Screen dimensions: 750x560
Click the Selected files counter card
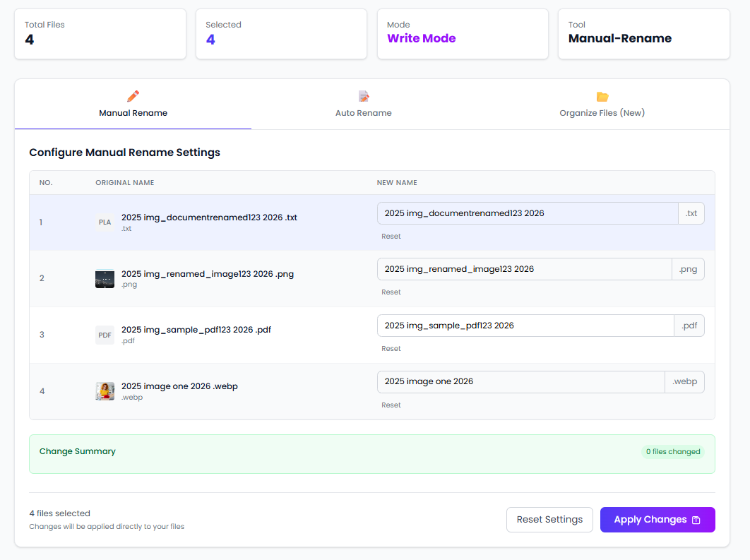281,33
